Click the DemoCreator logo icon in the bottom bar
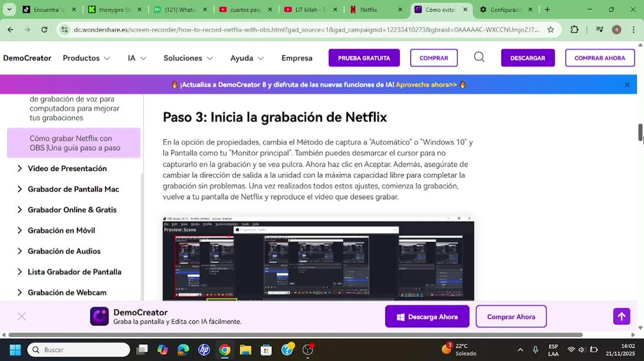The height and width of the screenshot is (361, 644). pos(99,316)
